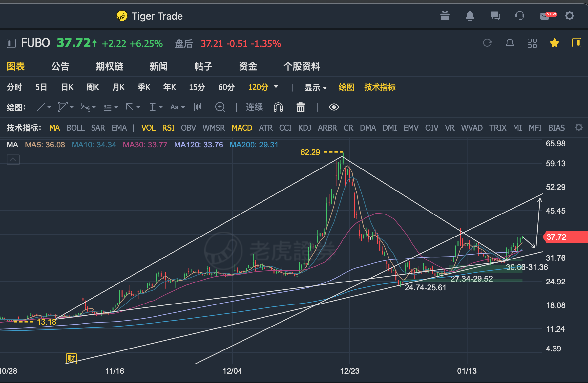This screenshot has width=588, height=383.
Task: Toggle the RSI indicator
Action: [168, 128]
